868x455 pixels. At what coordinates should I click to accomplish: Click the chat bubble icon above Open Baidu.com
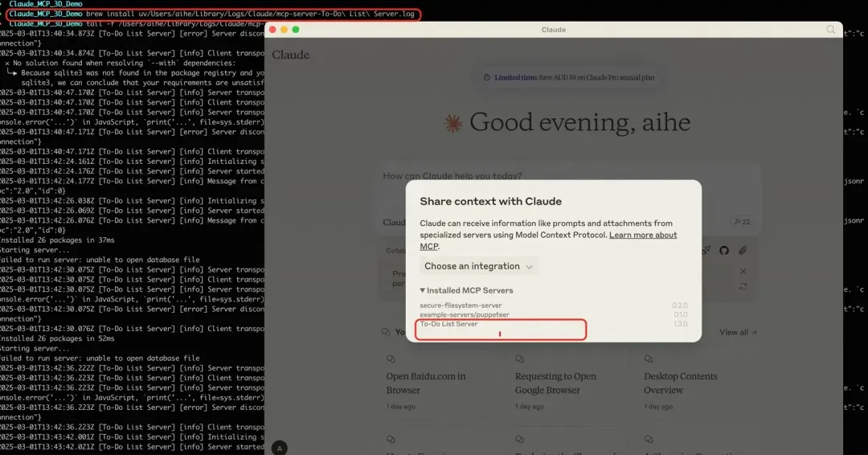coord(391,359)
